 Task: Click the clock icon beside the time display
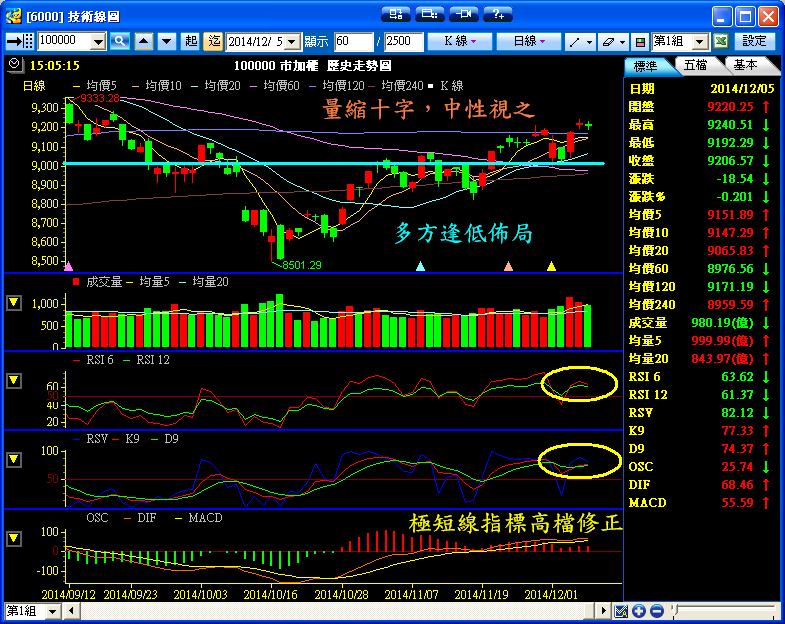coord(14,64)
